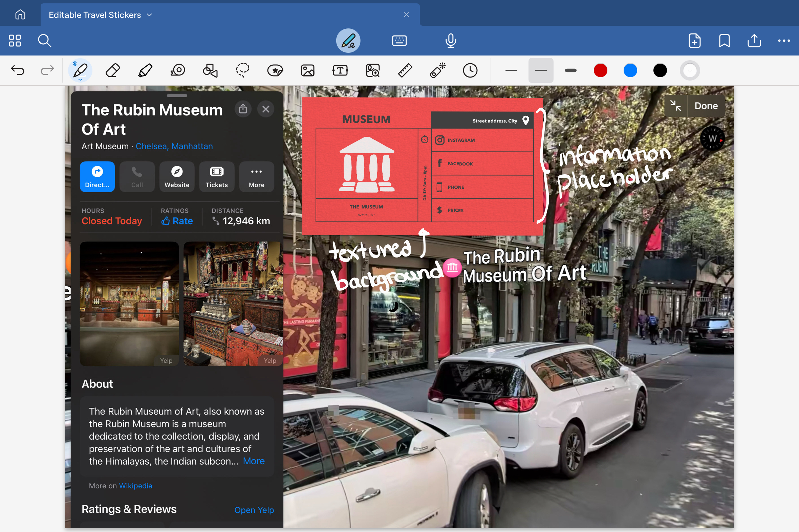
Task: Choose the red pen color
Action: pyautogui.click(x=600, y=71)
